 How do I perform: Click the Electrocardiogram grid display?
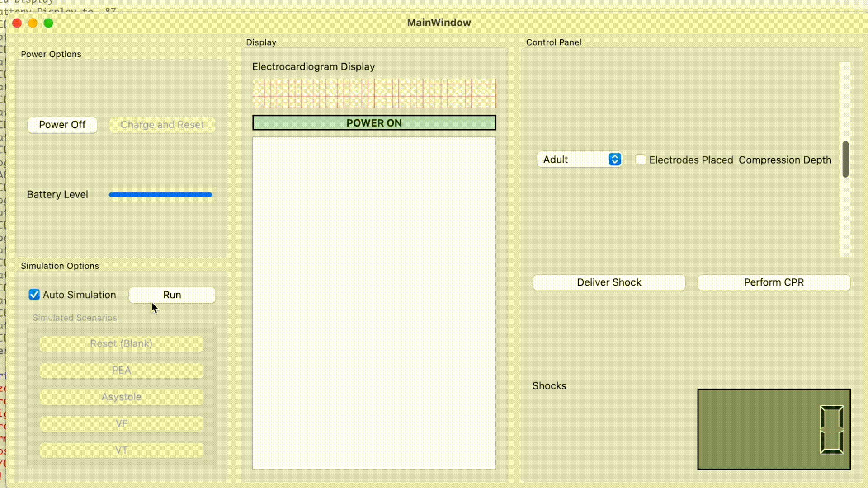coord(374,94)
